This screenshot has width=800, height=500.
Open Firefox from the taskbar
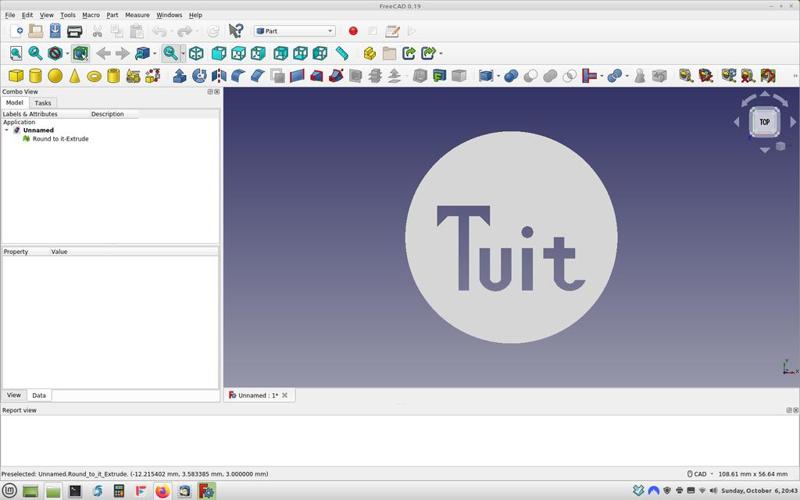coord(162,491)
